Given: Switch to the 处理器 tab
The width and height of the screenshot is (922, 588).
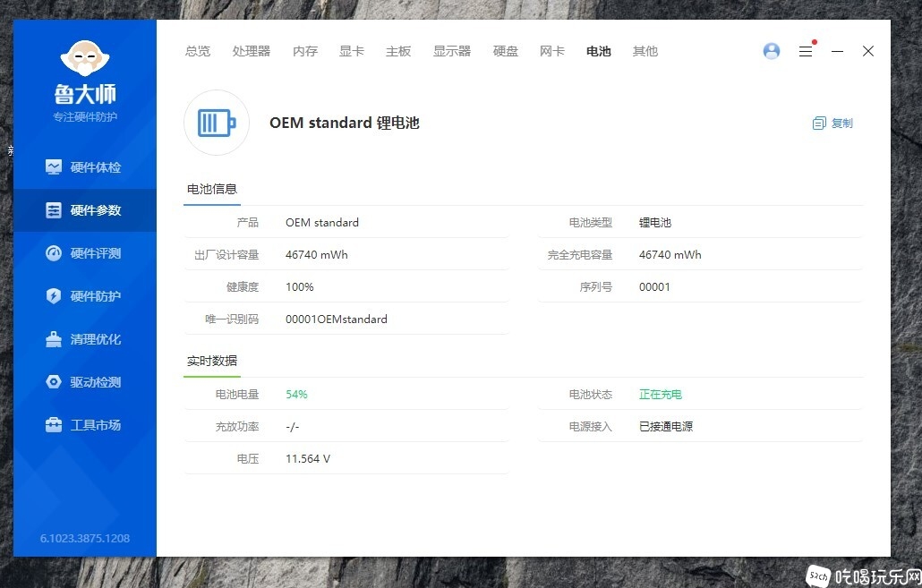Looking at the screenshot, I should coord(251,51).
